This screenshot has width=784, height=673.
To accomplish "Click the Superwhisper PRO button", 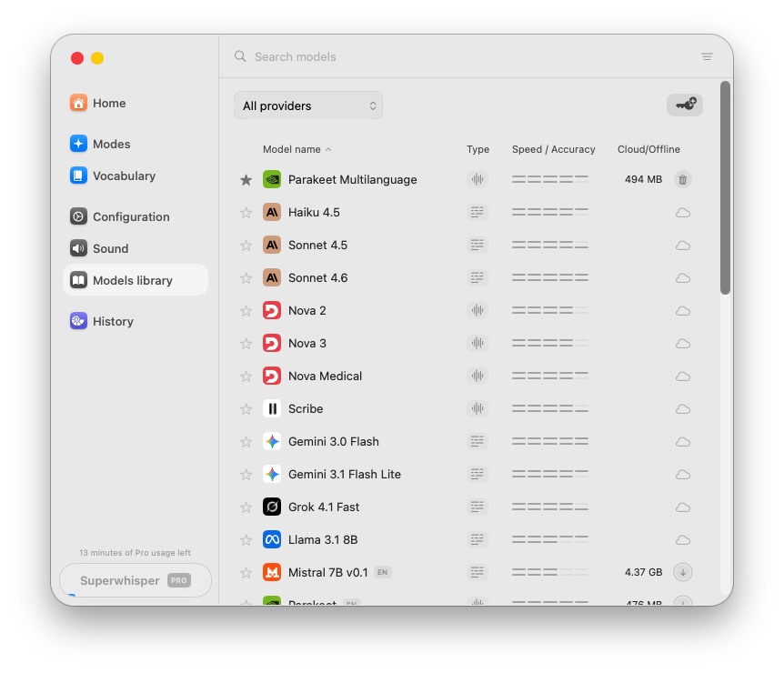I will click(x=136, y=580).
